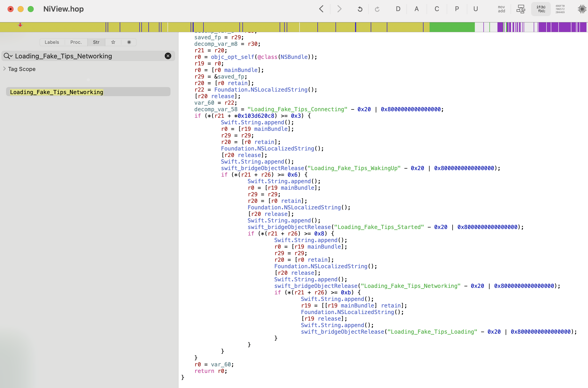Screen dimensions: 588x388
Task: Navigate back in history
Action: (x=321, y=9)
